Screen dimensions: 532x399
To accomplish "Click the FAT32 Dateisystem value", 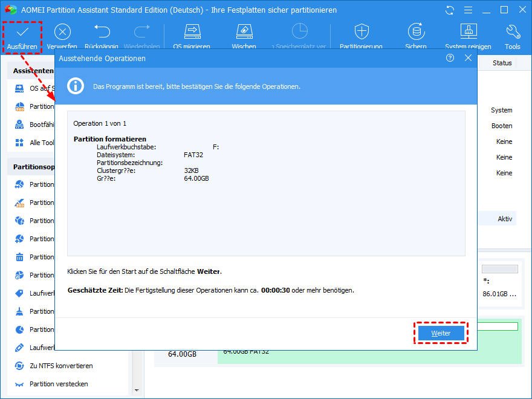I will click(193, 155).
